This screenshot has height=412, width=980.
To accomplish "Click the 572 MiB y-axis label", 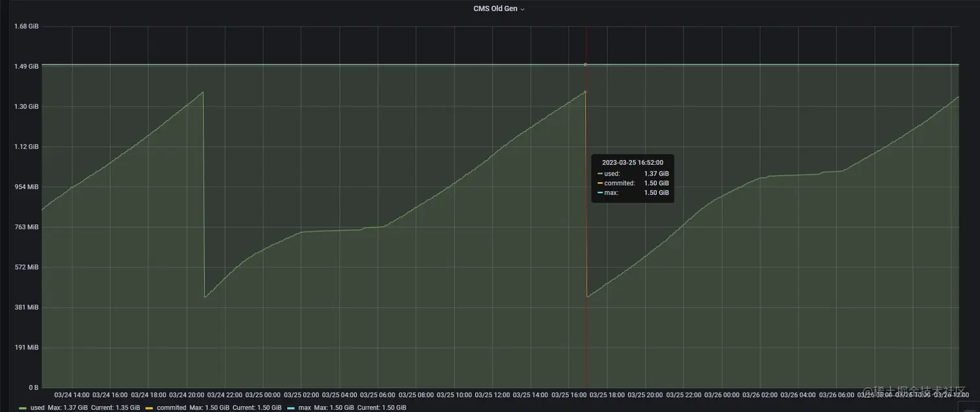I will pyautogui.click(x=27, y=268).
